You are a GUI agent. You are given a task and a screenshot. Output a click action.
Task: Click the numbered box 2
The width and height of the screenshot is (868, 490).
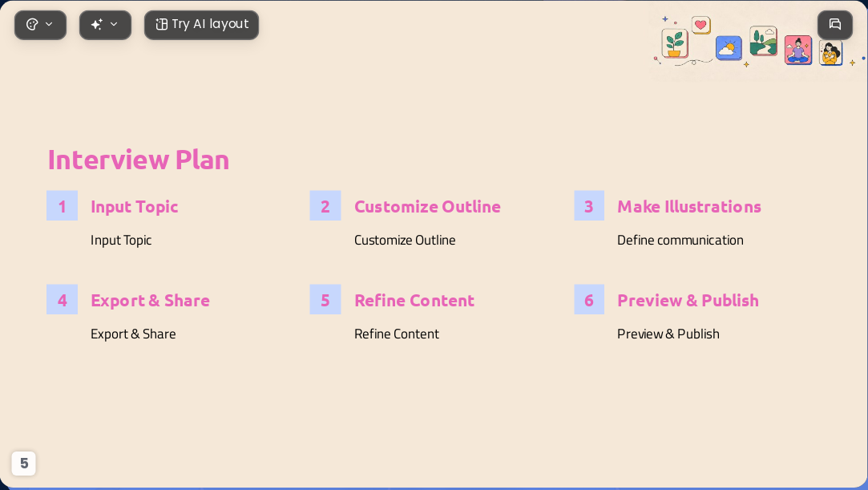tap(325, 206)
